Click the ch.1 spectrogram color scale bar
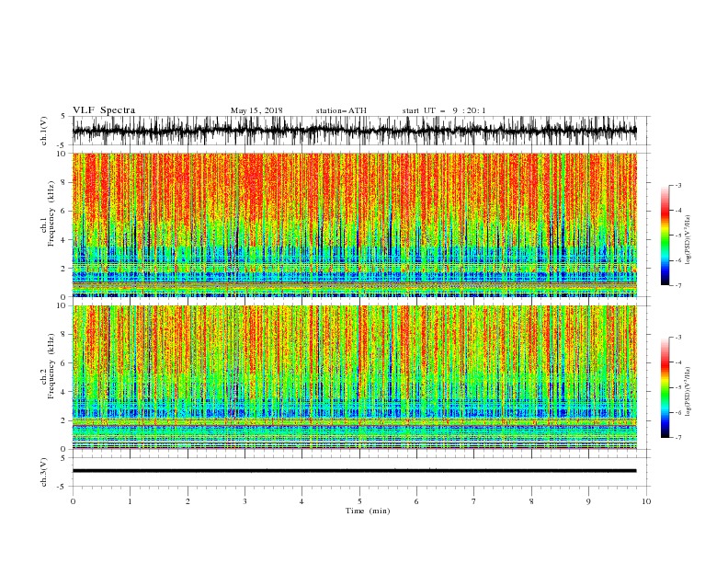 [665, 236]
